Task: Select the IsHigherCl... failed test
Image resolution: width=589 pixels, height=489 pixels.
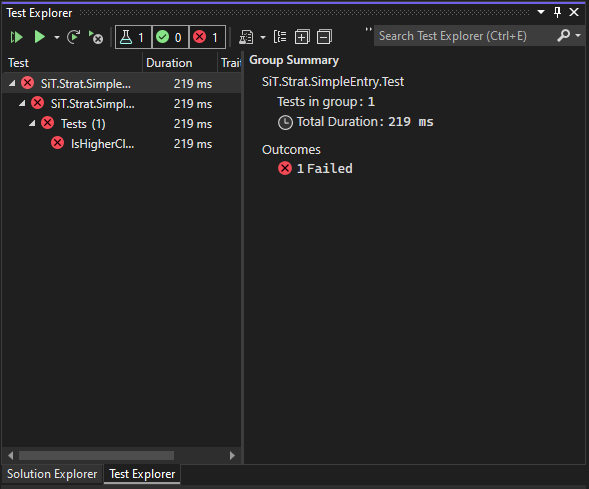Action: pyautogui.click(x=103, y=144)
